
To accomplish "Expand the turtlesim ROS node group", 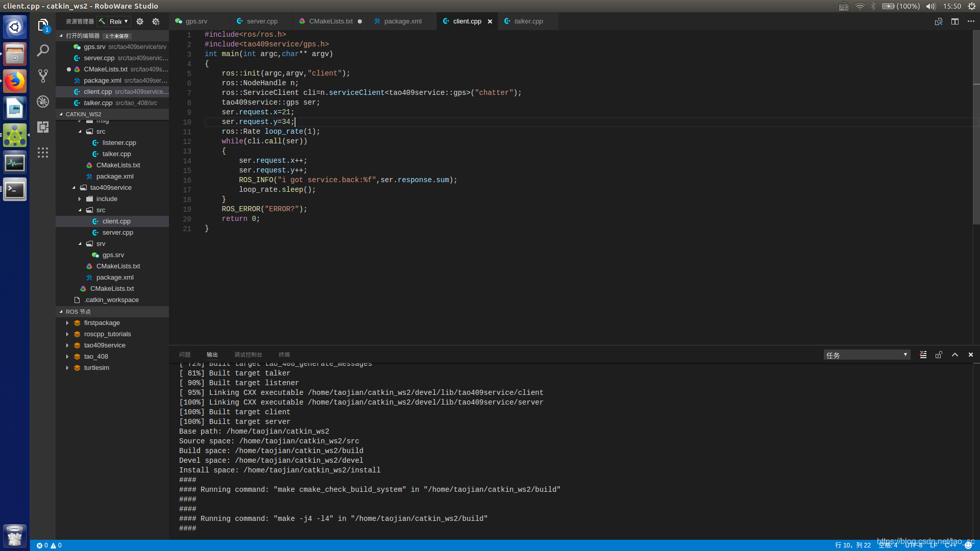I will coord(67,367).
